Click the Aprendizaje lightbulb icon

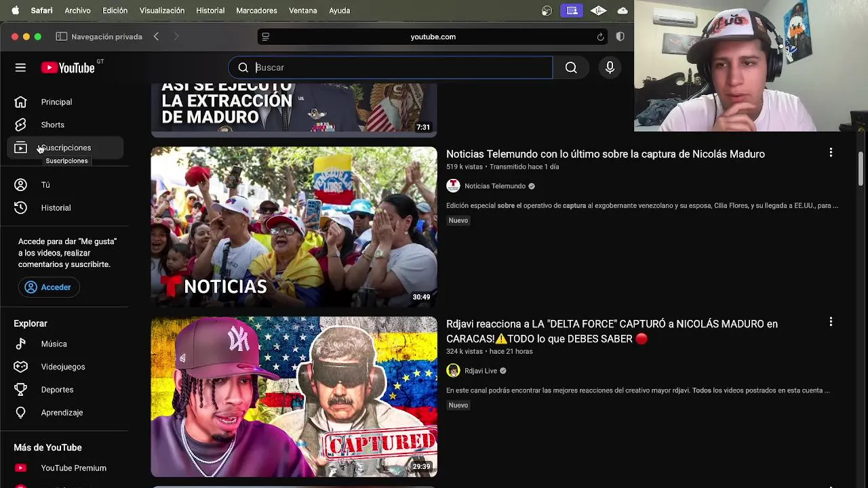coord(20,412)
